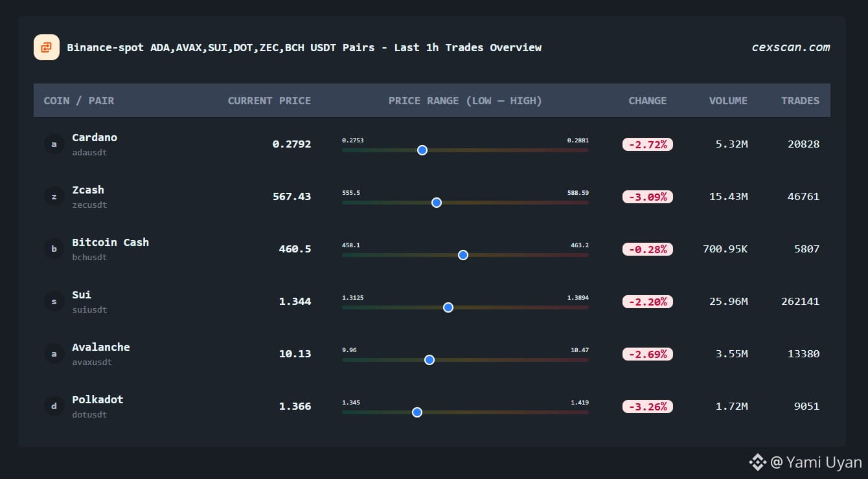Sort by the VOLUME column header
Viewport: 868px width, 479px height.
pyautogui.click(x=728, y=100)
